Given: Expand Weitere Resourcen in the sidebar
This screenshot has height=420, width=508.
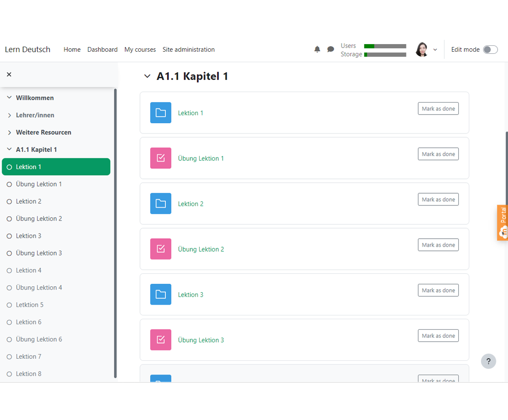Looking at the screenshot, I should [x=10, y=132].
